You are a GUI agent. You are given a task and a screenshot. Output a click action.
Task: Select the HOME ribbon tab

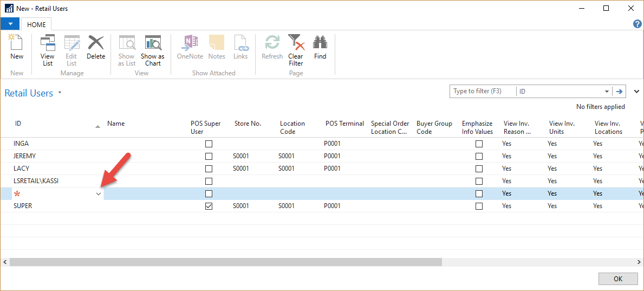(37, 24)
